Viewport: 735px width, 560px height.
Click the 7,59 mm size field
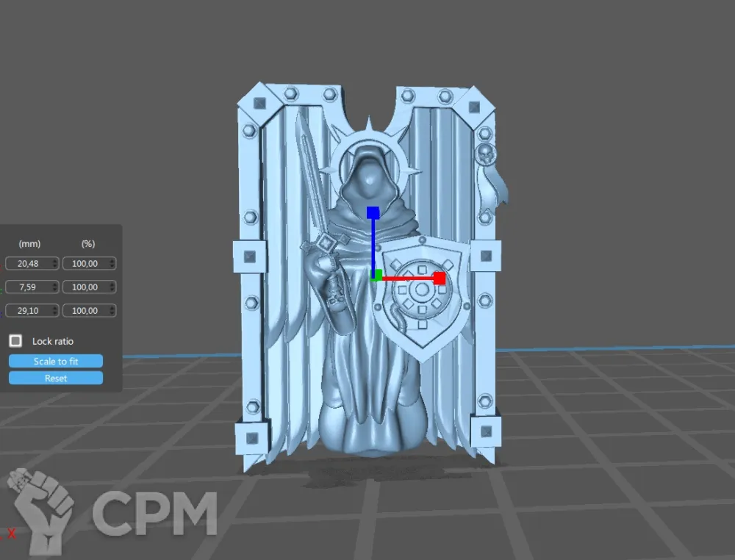[x=28, y=287]
